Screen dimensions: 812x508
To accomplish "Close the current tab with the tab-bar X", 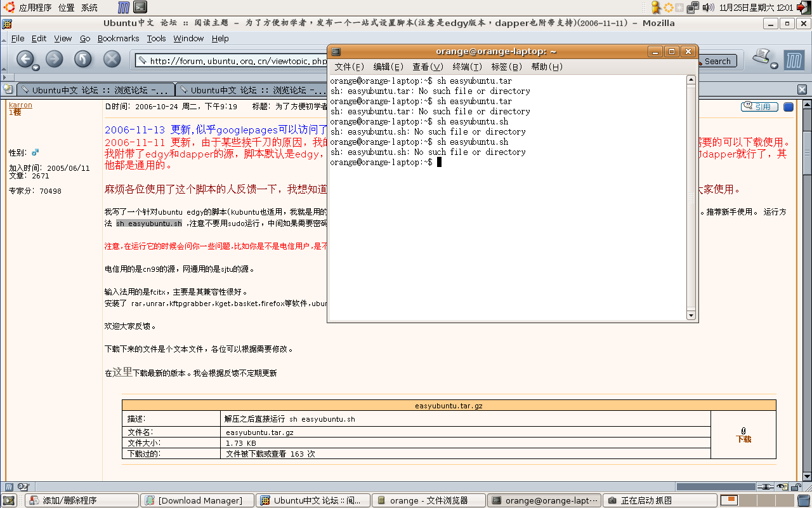I will point(802,90).
